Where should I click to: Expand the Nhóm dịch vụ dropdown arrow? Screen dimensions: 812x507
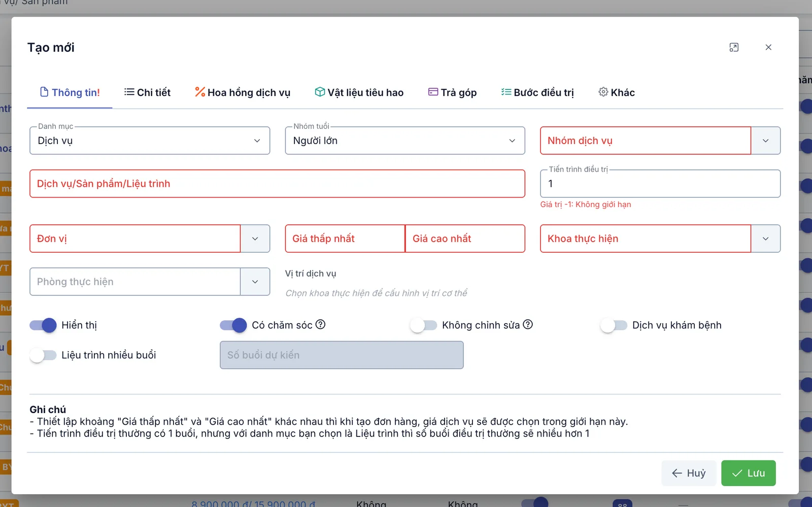(x=765, y=141)
